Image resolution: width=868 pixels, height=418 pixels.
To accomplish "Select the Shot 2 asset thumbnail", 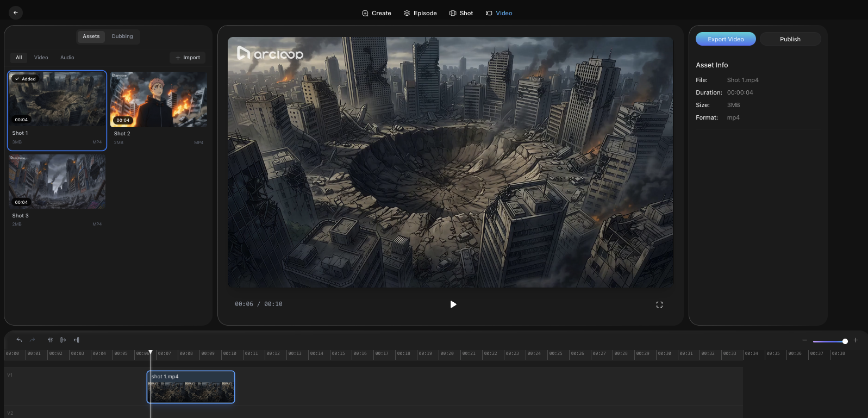I will pos(158,100).
